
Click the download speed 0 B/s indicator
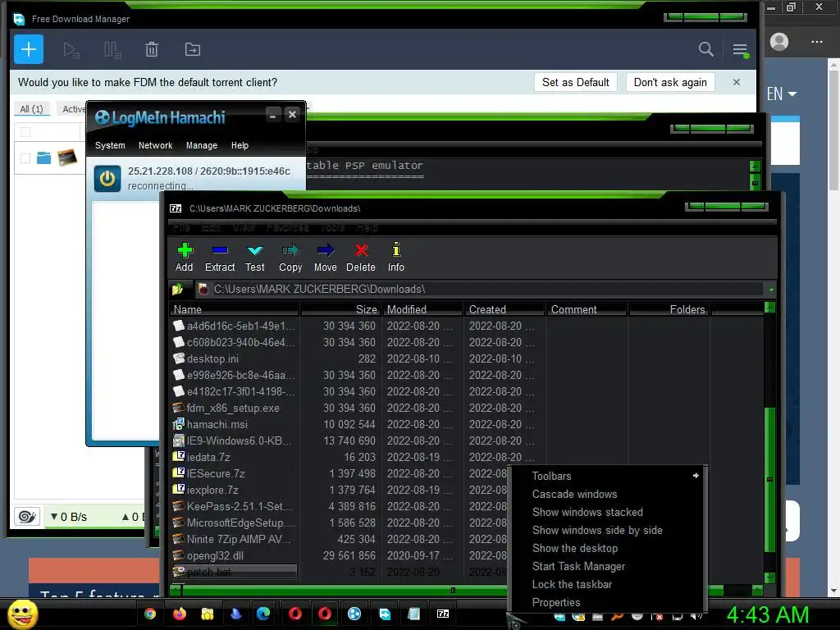tap(69, 517)
